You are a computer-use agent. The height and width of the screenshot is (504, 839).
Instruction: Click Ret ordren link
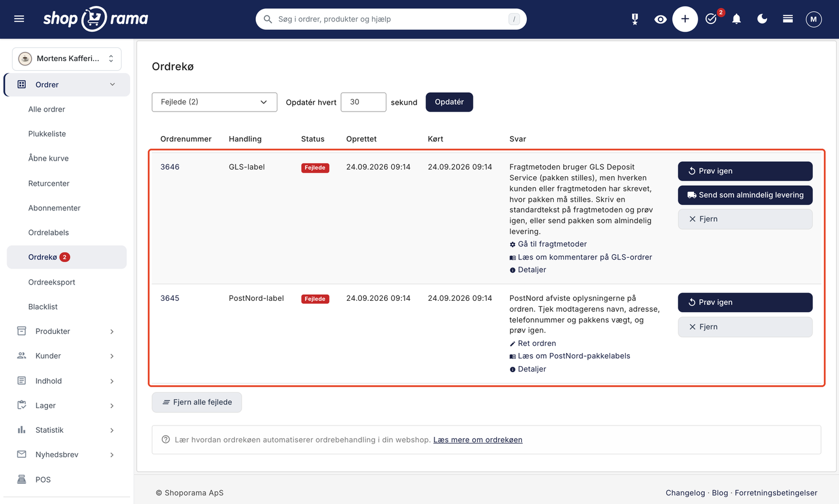(533, 343)
